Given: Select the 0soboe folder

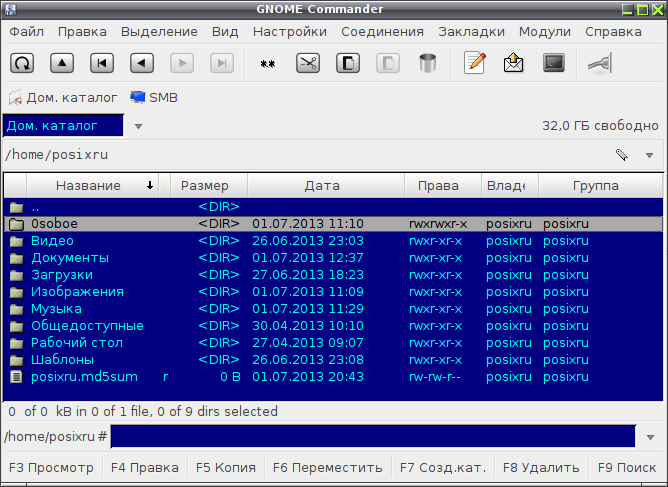Looking at the screenshot, I should (x=333, y=224).
